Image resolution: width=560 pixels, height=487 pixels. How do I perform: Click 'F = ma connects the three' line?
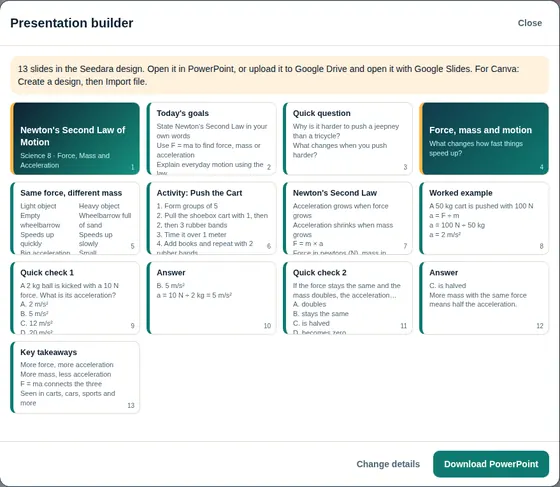[61, 384]
